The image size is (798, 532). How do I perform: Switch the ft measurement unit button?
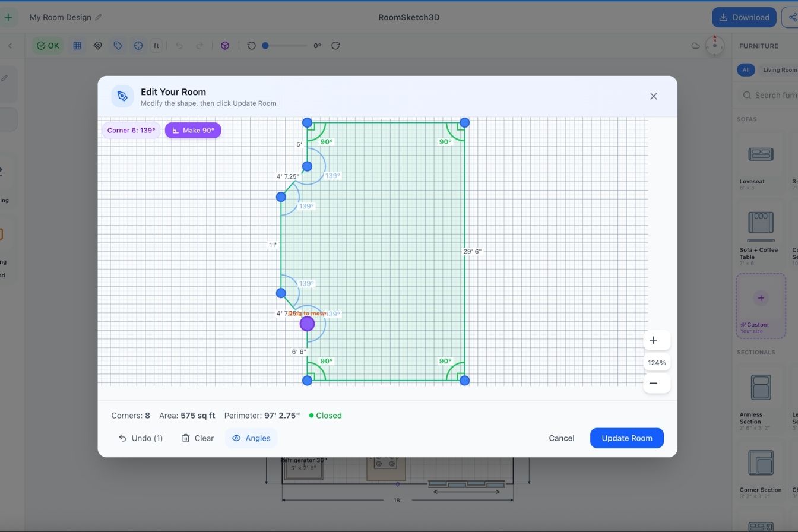click(x=156, y=46)
